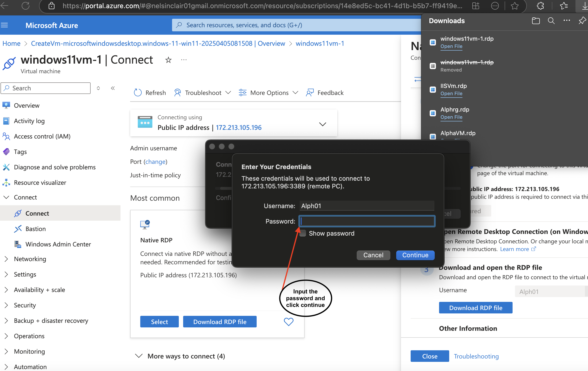Viewport: 588px width, 371px height.
Task: Expand Backup + disaster recovery
Action: click(7, 320)
